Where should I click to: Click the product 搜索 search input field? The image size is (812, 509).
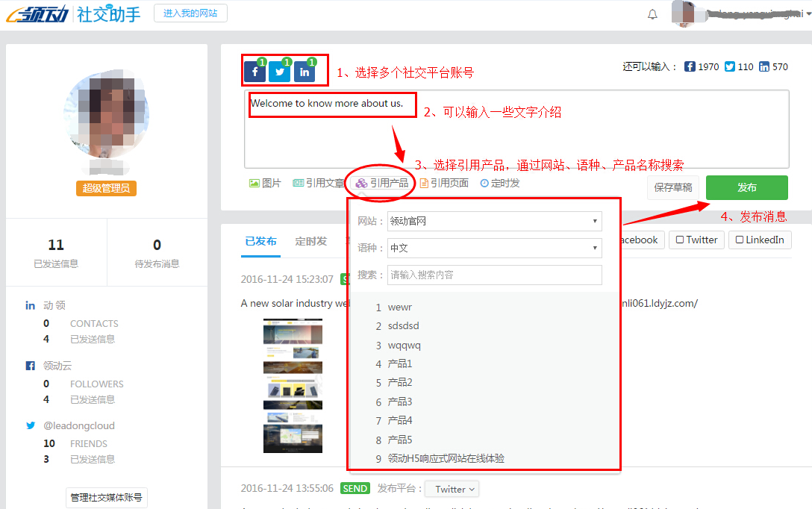coord(494,275)
